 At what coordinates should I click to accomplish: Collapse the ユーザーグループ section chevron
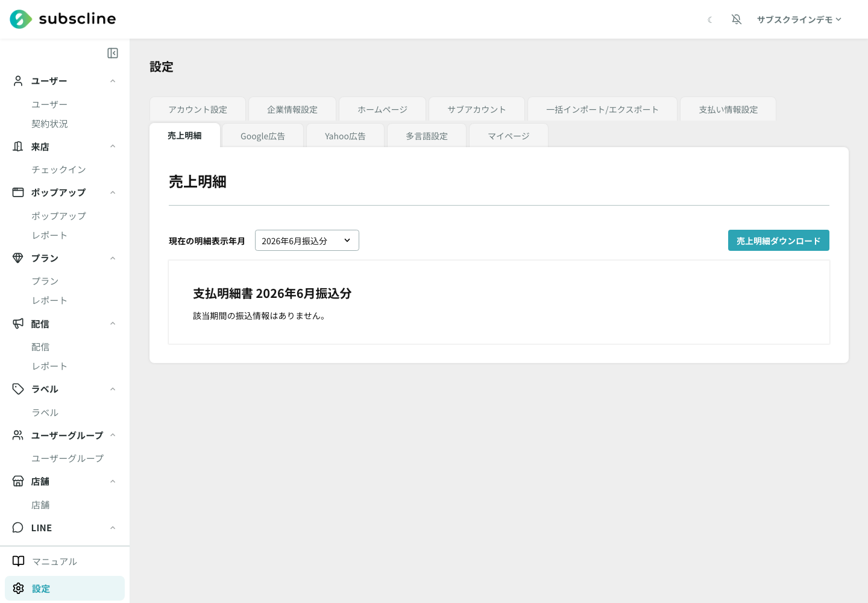pos(113,435)
